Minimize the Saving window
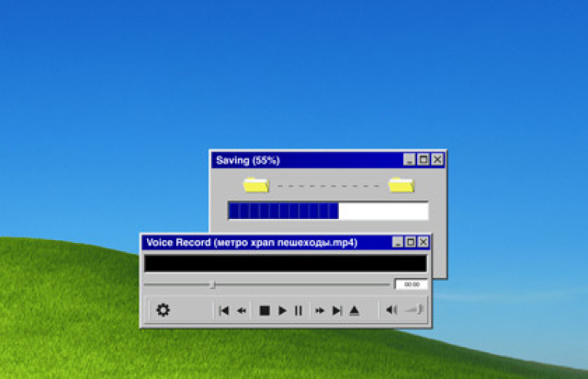The height and width of the screenshot is (379, 588). [409, 160]
